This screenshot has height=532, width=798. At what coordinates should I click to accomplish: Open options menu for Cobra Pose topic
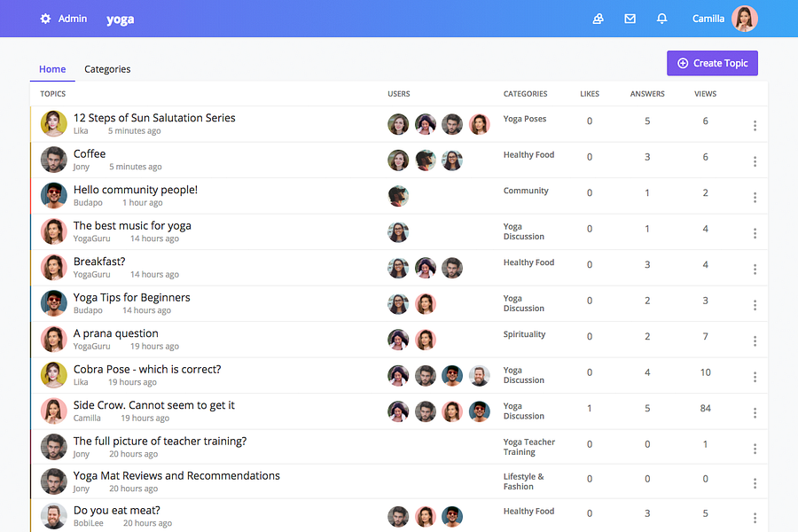[x=755, y=377]
